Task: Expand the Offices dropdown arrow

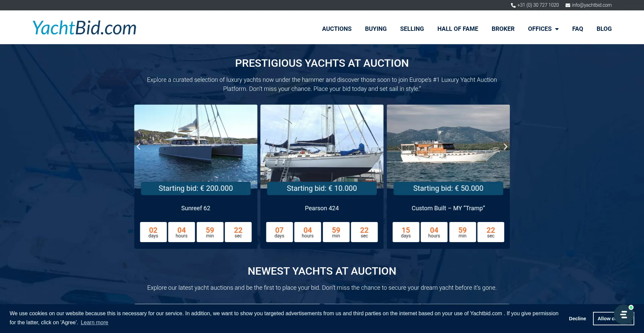Action: [x=557, y=29]
